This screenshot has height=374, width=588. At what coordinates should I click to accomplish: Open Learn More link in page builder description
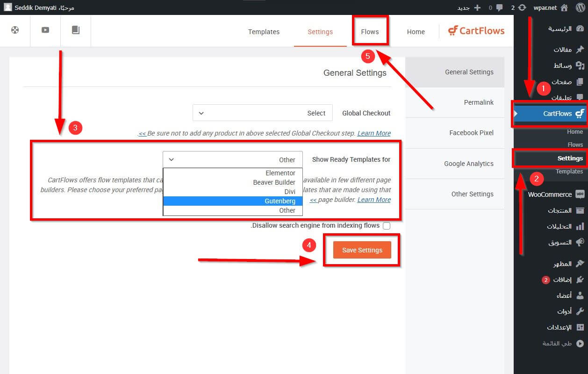point(374,200)
